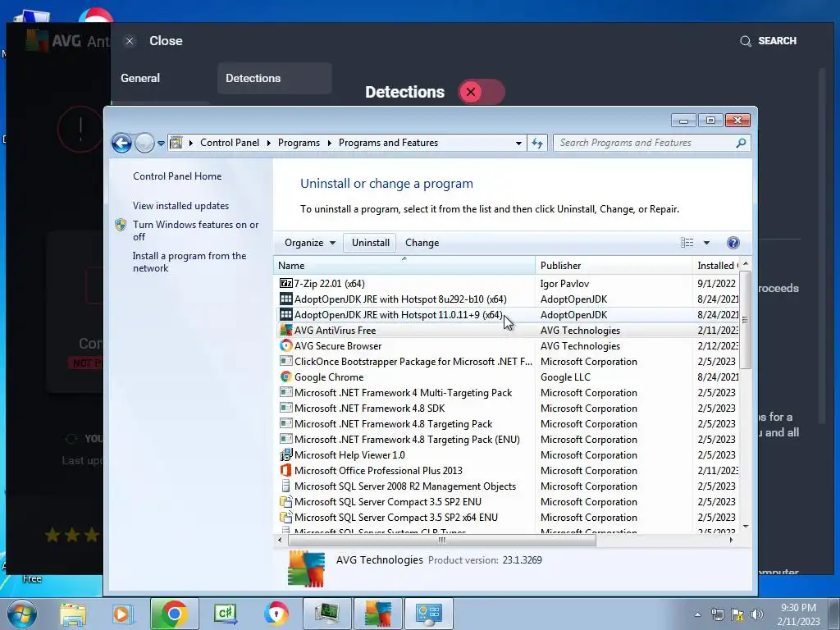Select ClickOnce Bootstrapper Package icon
The height and width of the screenshot is (630, 840).
[x=286, y=361]
